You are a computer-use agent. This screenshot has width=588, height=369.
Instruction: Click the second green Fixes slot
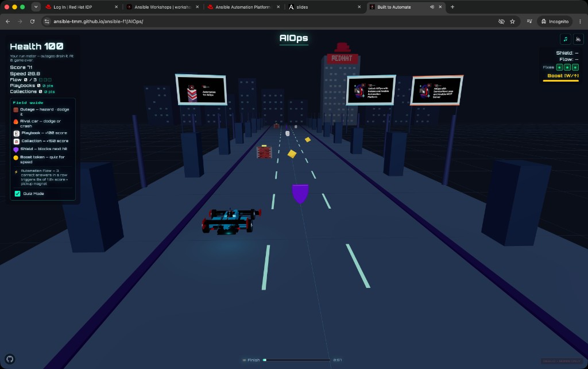pos(567,67)
